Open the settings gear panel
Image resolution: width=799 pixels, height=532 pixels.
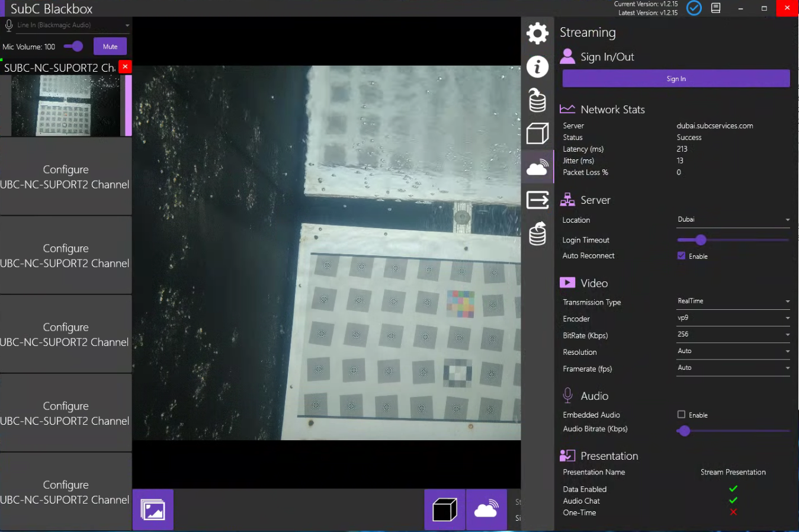[537, 33]
